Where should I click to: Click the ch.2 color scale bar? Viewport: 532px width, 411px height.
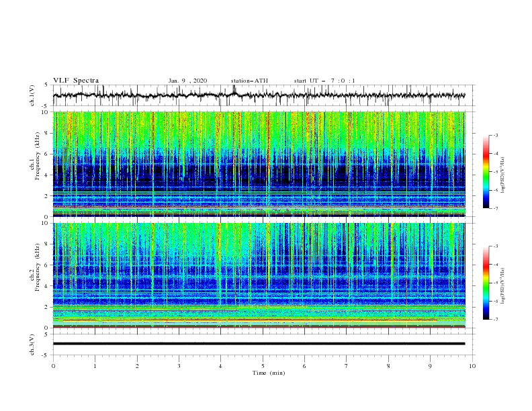[486, 283]
